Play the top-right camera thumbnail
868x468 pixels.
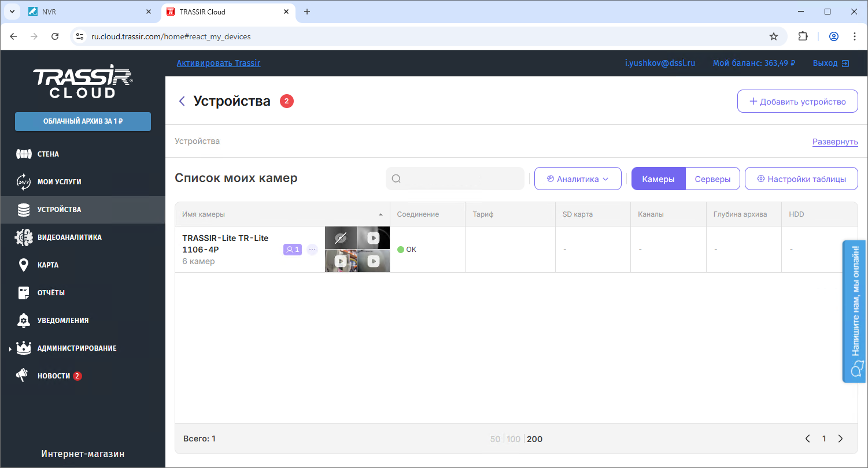[x=374, y=237]
